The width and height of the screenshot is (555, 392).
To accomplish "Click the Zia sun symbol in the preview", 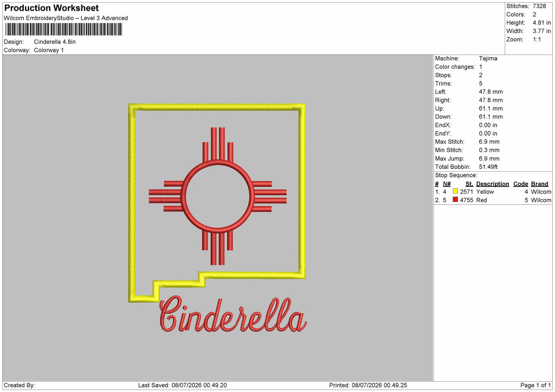I will [218, 196].
